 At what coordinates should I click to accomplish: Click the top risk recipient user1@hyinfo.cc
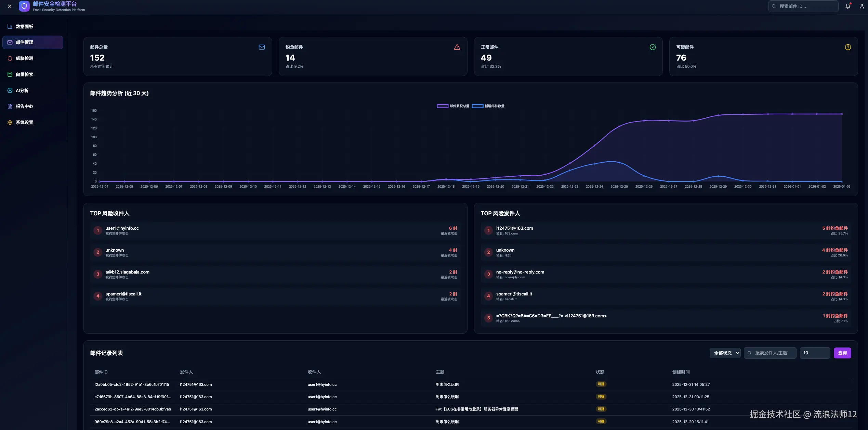click(x=122, y=228)
